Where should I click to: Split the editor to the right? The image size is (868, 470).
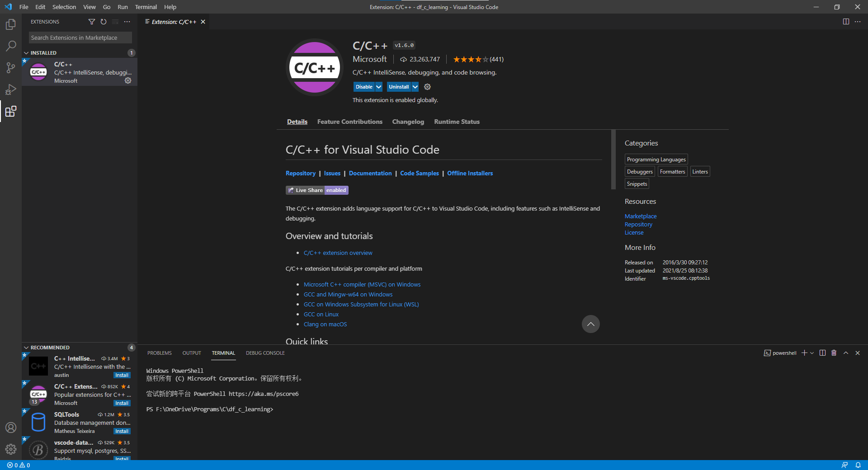point(846,22)
